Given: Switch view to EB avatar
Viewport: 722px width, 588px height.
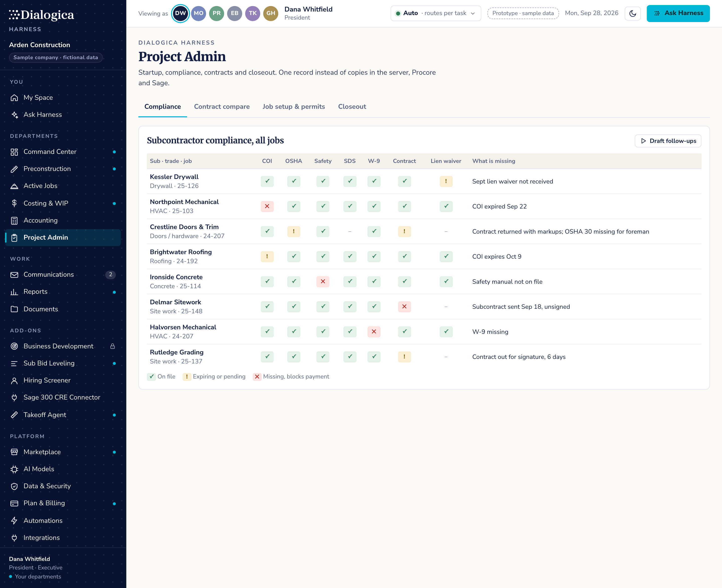Looking at the screenshot, I should tap(234, 13).
